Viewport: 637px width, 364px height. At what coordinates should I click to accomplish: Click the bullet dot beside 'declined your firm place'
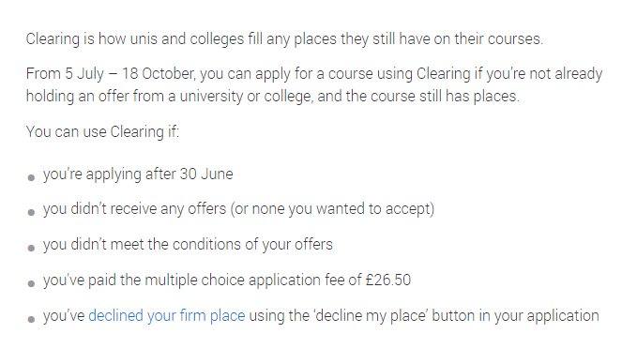coord(31,319)
